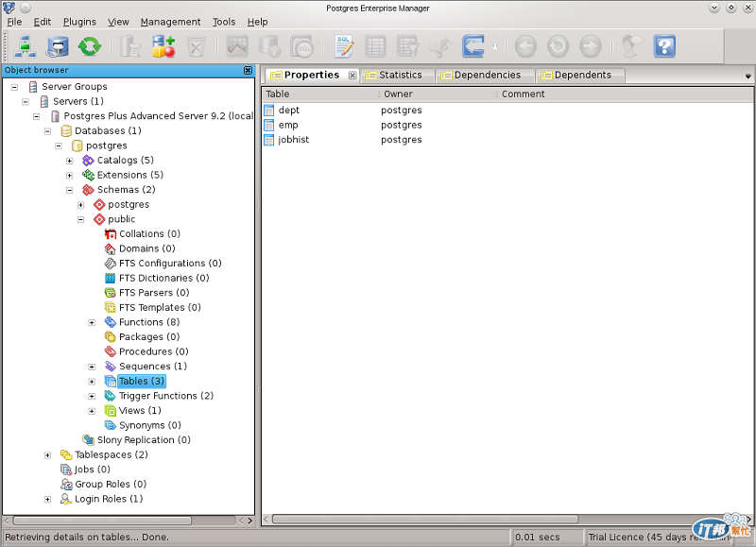This screenshot has width=756, height=547.
Task: Select Domains (0) in the tree
Action: tap(147, 248)
